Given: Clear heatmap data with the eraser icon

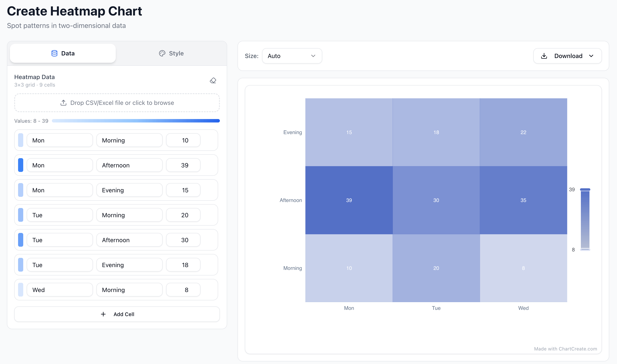Looking at the screenshot, I should point(213,80).
